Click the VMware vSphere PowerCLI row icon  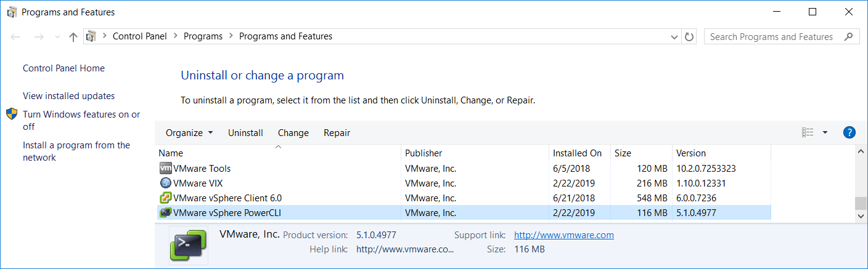pos(165,213)
